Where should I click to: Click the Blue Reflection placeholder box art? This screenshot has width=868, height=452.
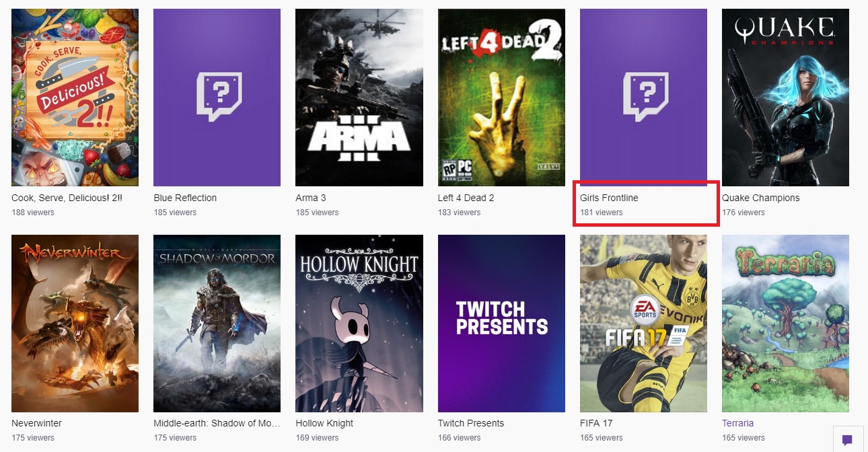(217, 98)
